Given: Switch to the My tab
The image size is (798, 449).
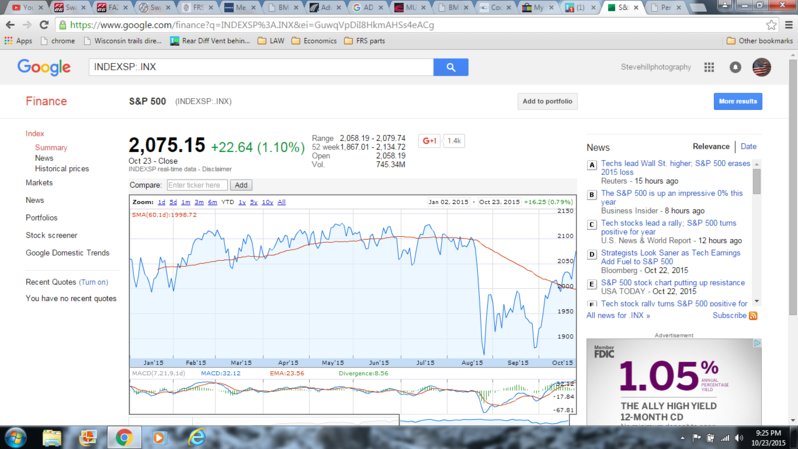Looking at the screenshot, I should click(x=537, y=8).
